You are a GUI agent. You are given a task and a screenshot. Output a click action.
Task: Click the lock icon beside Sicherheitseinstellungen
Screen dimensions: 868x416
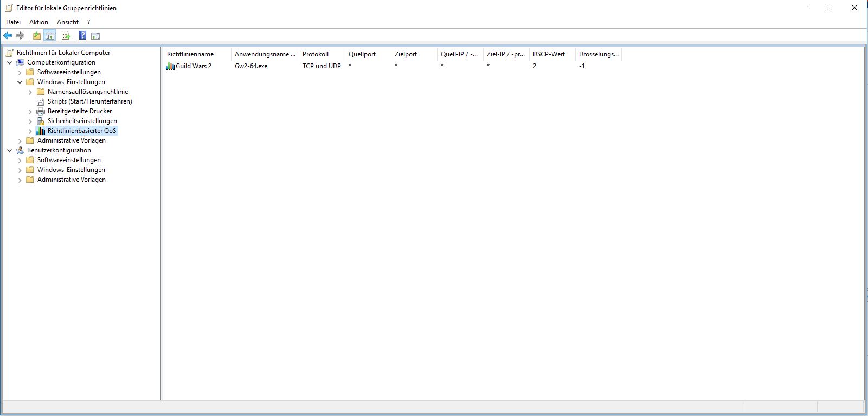41,121
